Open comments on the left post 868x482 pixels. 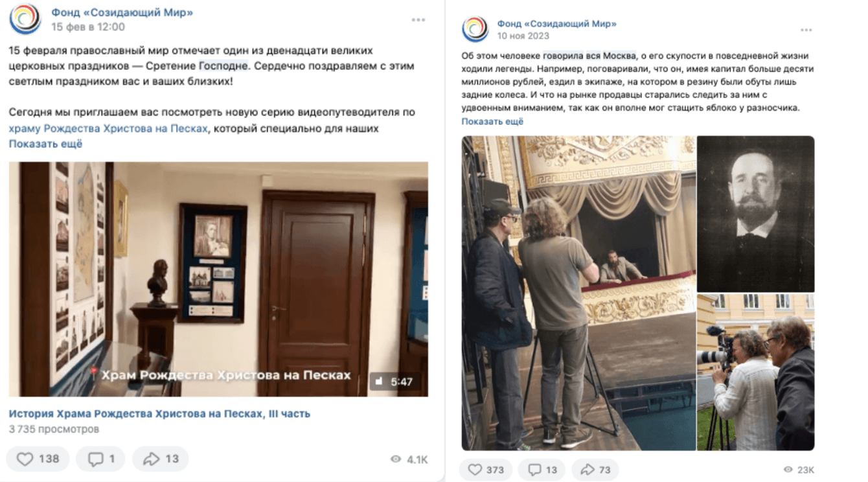[x=100, y=459]
